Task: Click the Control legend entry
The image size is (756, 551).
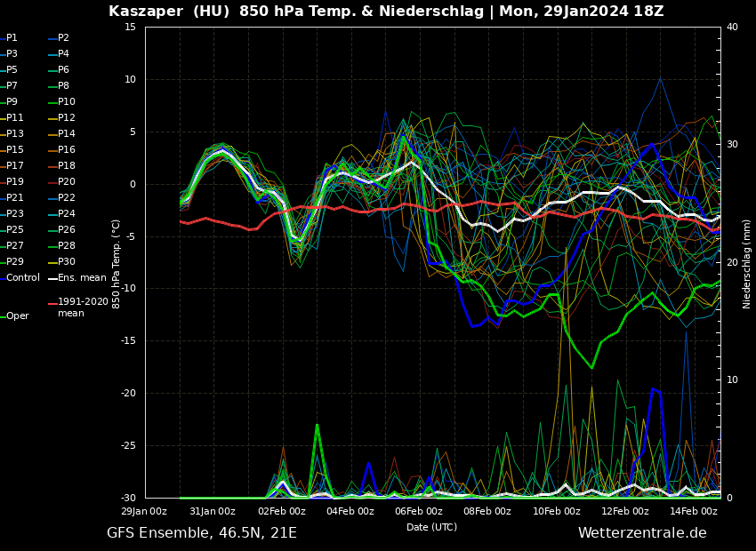Action: point(23,278)
